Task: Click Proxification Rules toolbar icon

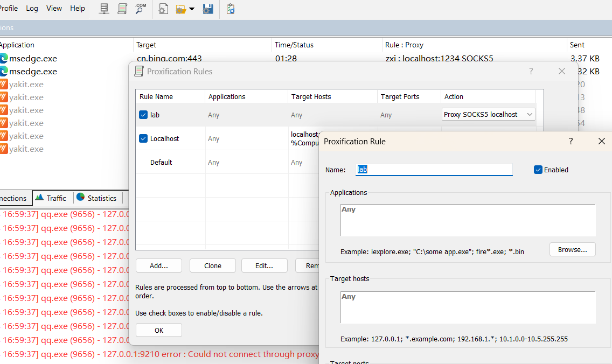Action: click(x=122, y=9)
